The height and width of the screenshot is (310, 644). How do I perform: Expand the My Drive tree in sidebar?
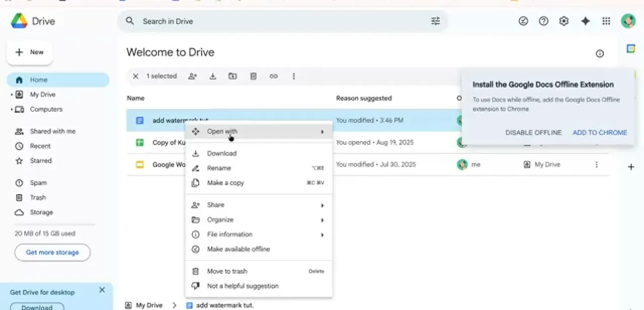point(12,95)
